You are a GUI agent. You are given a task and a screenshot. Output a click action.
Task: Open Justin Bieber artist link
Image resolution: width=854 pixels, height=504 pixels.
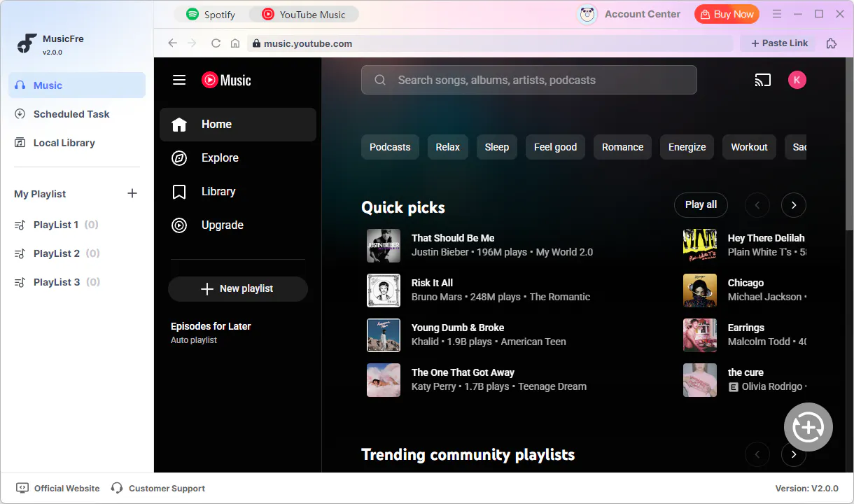point(440,252)
